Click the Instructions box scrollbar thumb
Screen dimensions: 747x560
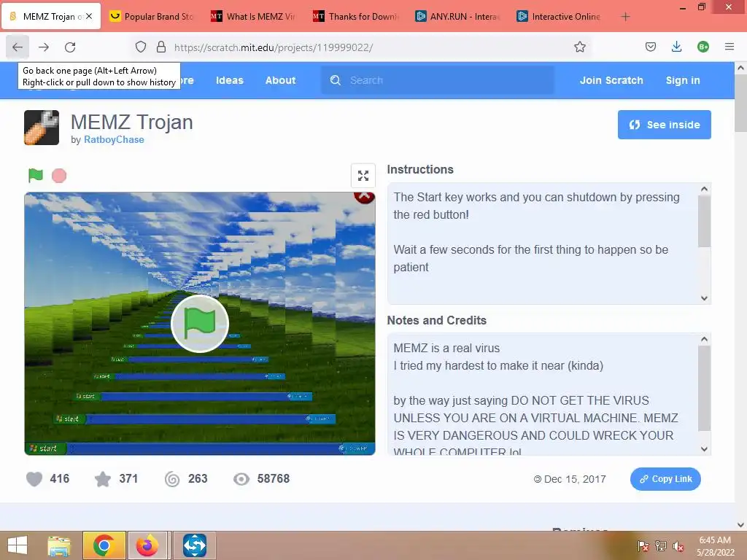[x=704, y=222]
